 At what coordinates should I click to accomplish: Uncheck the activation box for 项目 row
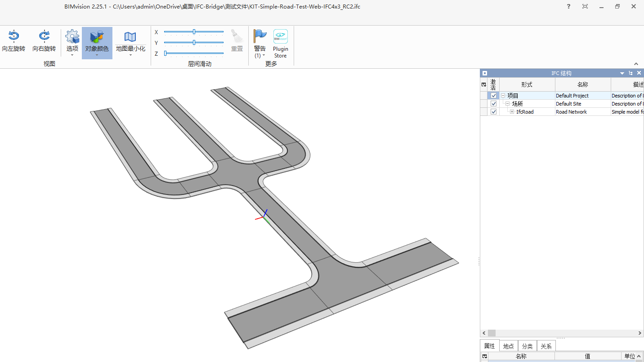point(493,96)
